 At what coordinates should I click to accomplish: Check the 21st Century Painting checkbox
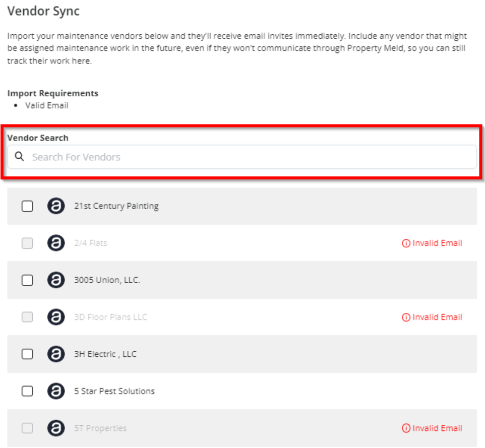[x=27, y=206]
